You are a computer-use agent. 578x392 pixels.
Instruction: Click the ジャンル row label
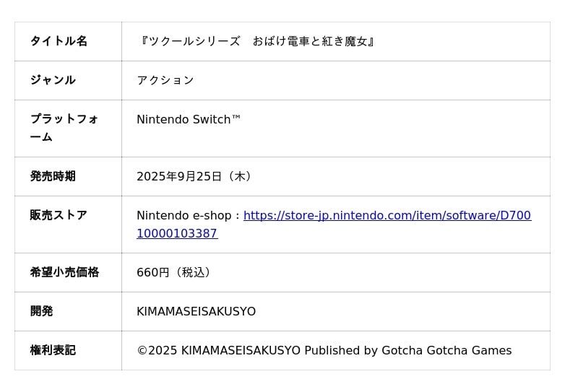(x=53, y=80)
